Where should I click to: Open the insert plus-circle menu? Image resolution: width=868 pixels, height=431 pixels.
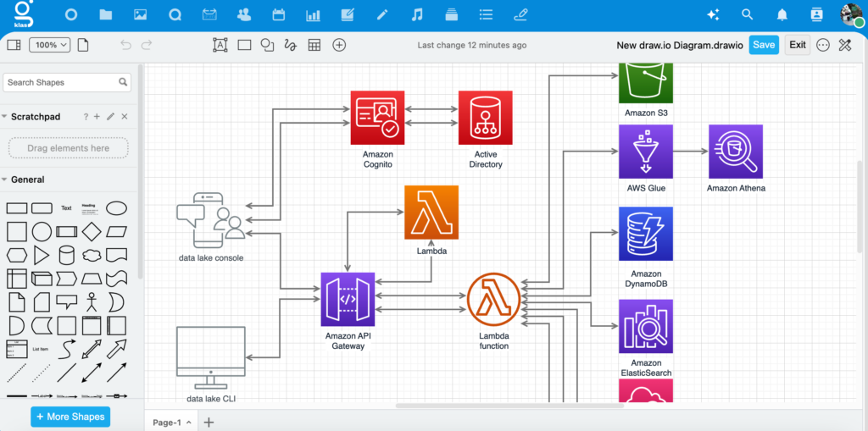click(x=339, y=45)
